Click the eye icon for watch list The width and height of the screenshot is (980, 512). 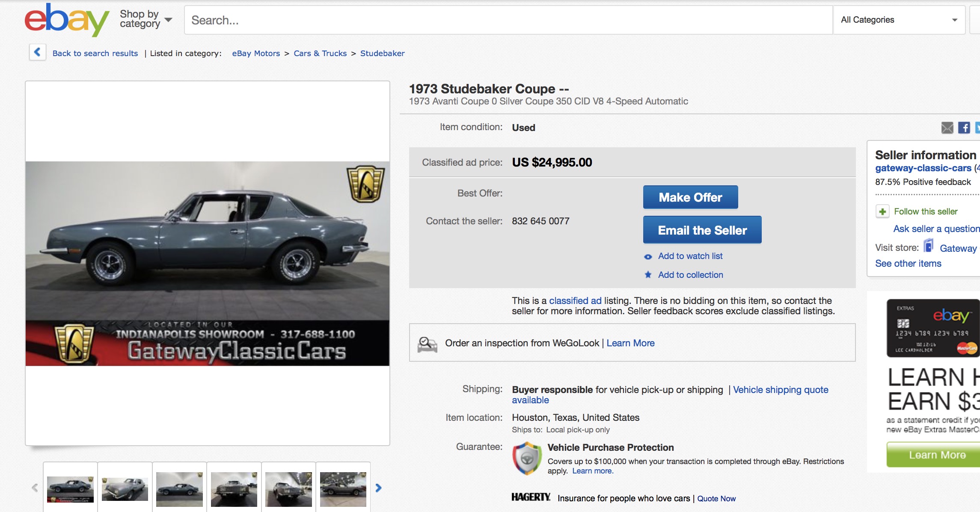pos(648,257)
